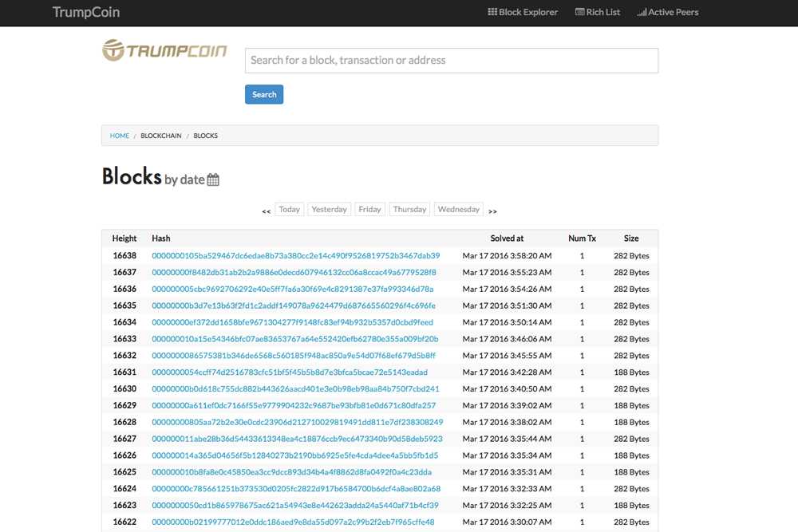798x532 pixels.
Task: Open block hash starting 000000010a15e54346bfc07ae836
Action: (295, 339)
